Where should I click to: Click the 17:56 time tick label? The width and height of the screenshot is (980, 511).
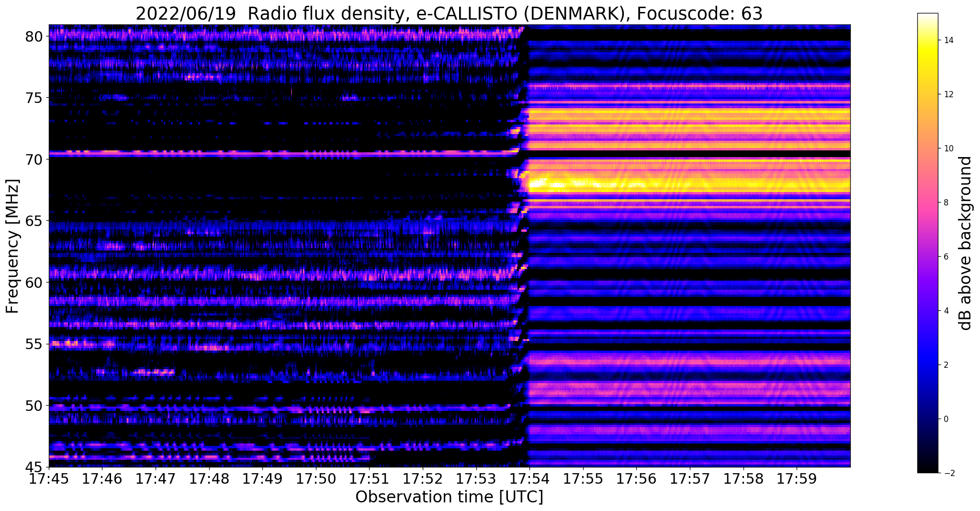coord(636,479)
